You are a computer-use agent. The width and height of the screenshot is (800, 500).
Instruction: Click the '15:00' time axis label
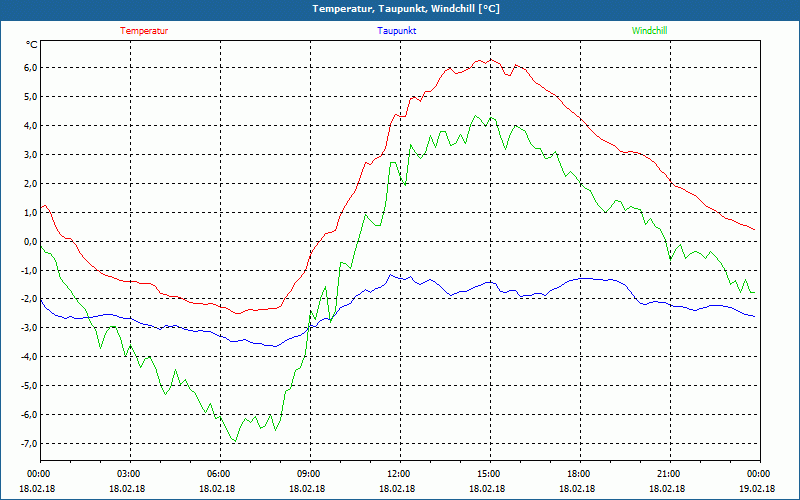click(490, 474)
